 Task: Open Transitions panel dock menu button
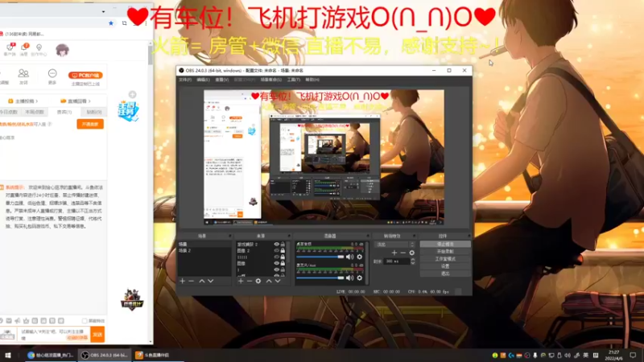[x=414, y=236]
